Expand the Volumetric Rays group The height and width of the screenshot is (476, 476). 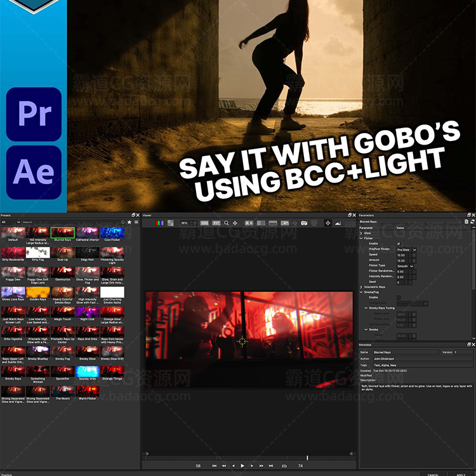361,287
